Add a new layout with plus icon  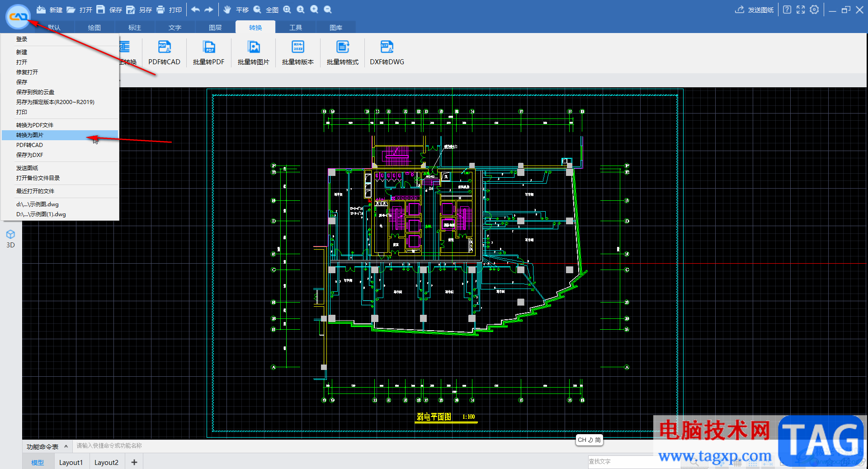pyautogui.click(x=134, y=462)
